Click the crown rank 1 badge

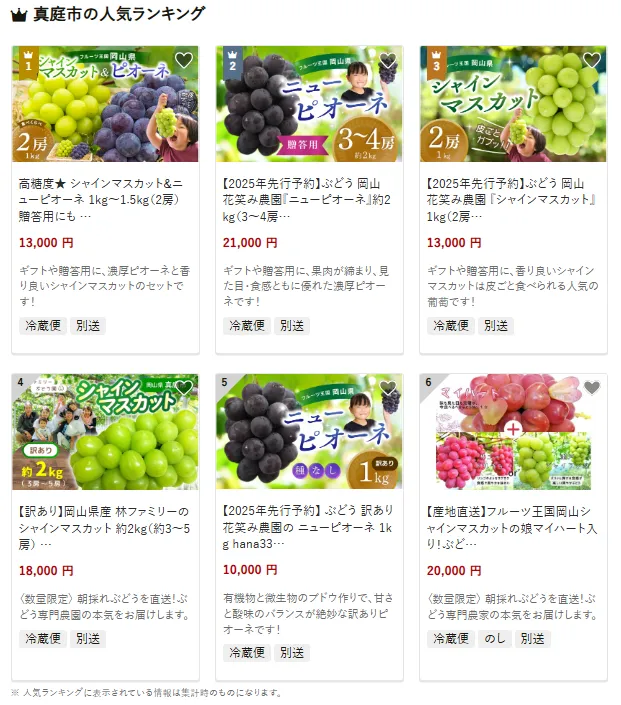(x=28, y=62)
